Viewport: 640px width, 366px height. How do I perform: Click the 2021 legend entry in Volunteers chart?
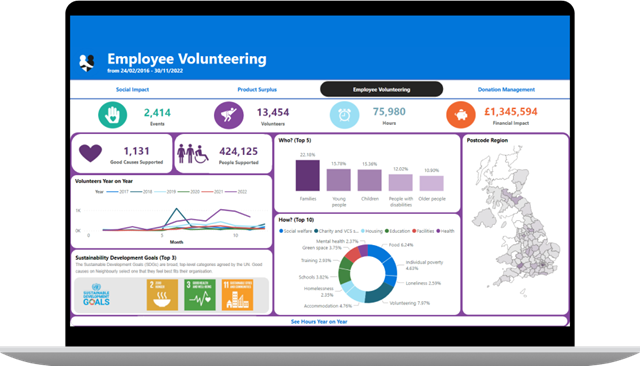212,192
